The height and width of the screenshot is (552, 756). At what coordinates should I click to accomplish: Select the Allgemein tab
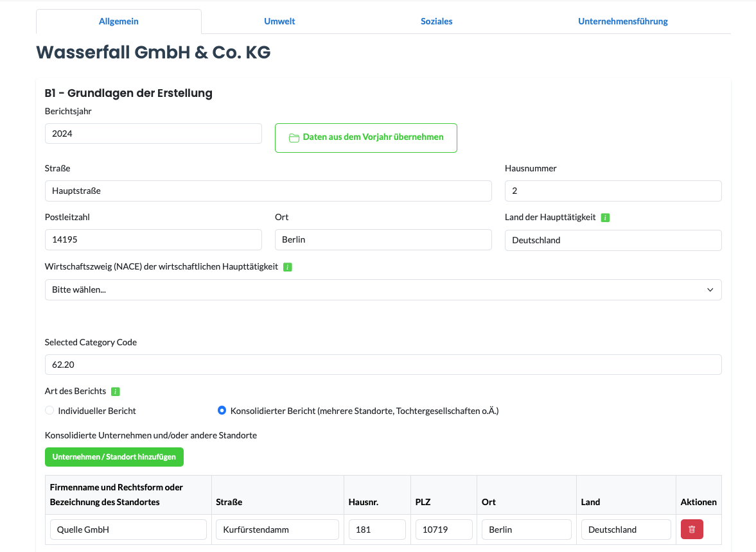click(x=119, y=21)
